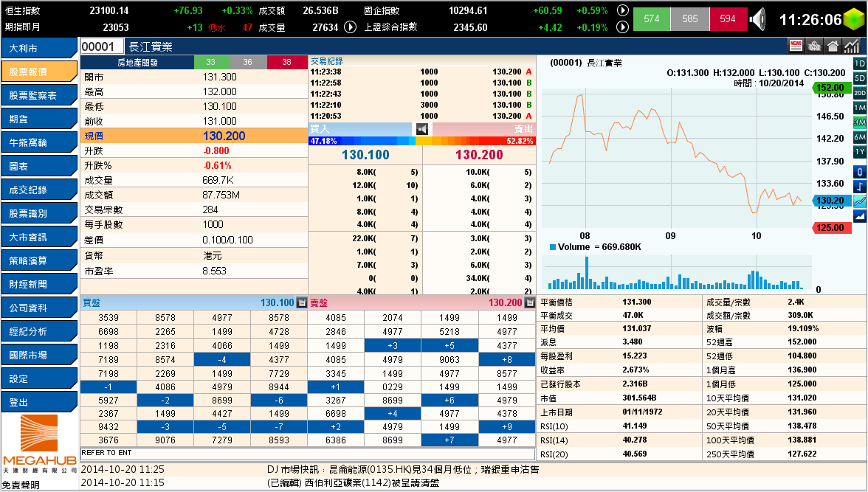Click the ask price 130.200

(x=480, y=155)
